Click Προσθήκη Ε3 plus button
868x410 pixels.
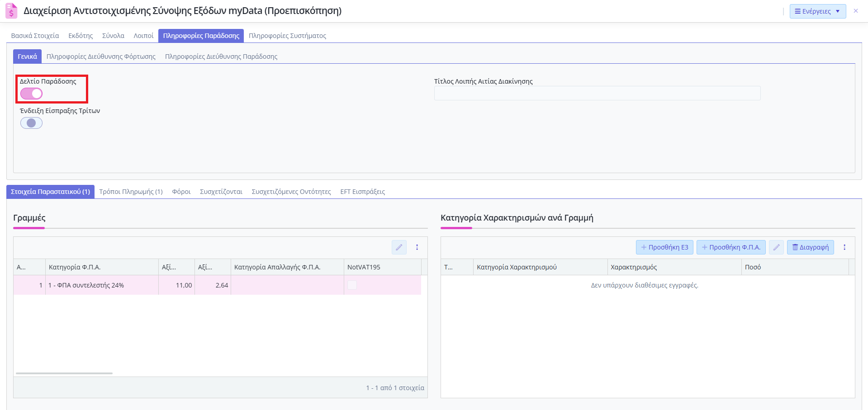664,247
